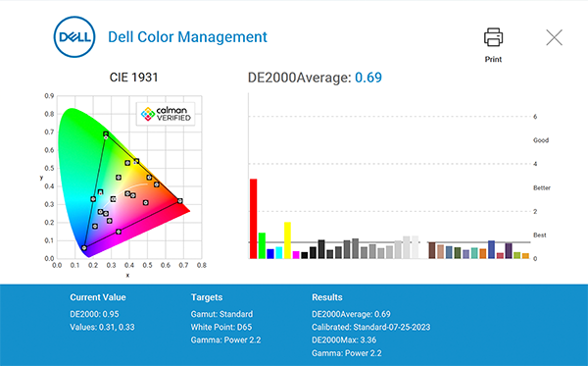The width and height of the screenshot is (588, 366).
Task: Click the Calman Verified badge
Action: click(166, 114)
